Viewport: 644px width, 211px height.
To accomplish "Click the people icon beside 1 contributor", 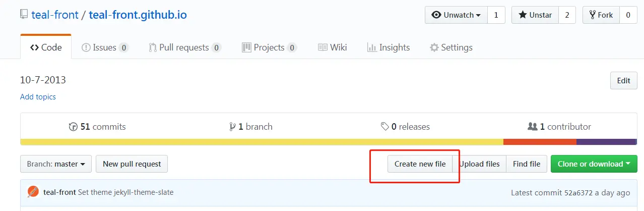I will tap(533, 127).
